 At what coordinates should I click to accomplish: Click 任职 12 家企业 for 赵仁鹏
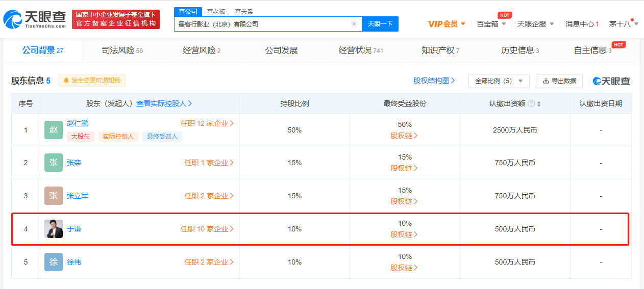(207, 123)
